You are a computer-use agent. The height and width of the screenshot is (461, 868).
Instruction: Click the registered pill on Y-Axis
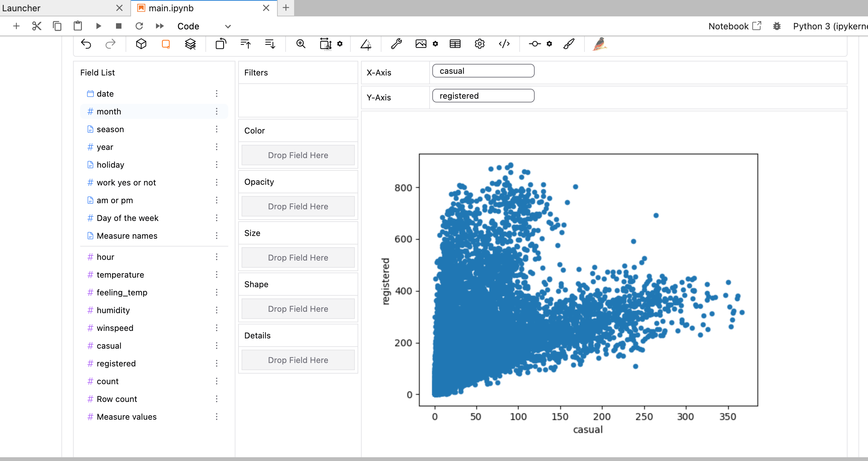click(x=483, y=96)
